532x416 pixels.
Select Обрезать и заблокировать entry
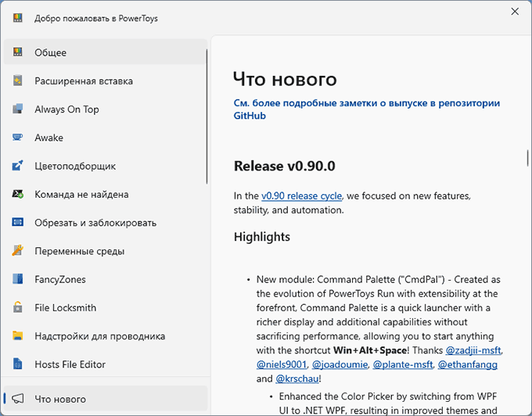click(x=105, y=222)
